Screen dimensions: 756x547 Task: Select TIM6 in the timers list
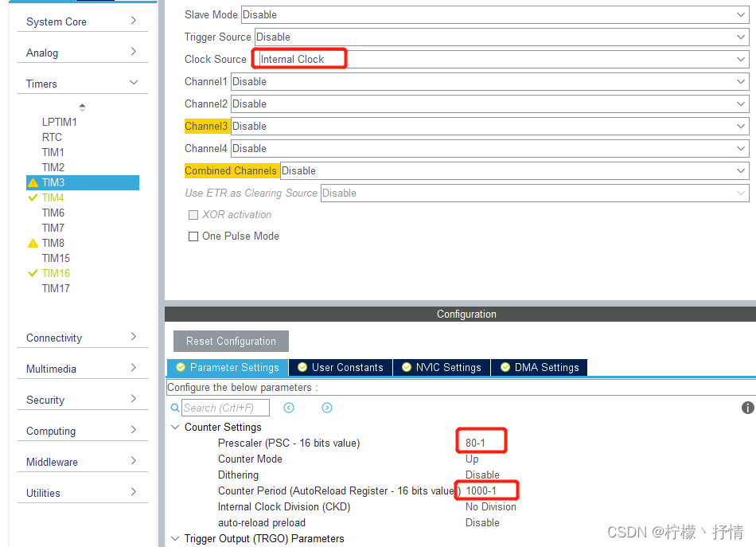pos(53,213)
